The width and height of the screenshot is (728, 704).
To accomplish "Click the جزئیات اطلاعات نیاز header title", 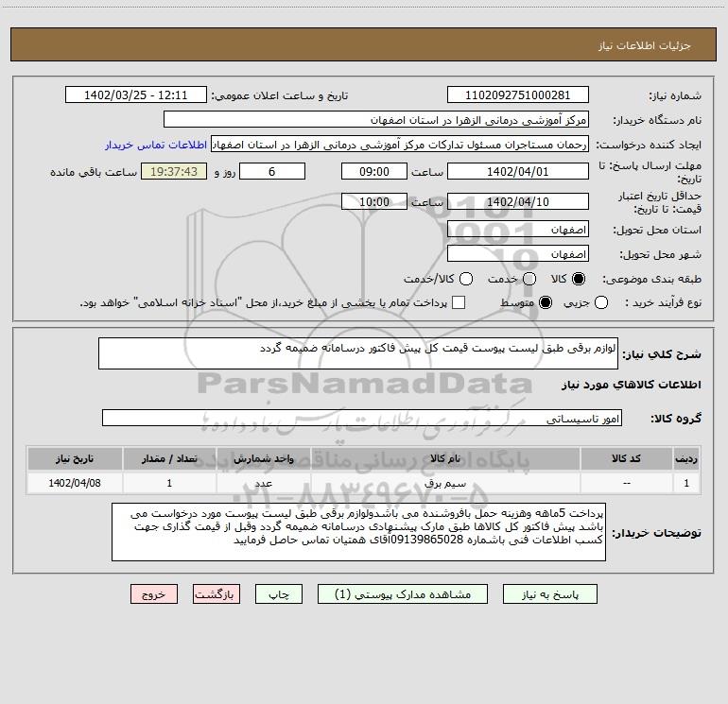I will point(645,45).
